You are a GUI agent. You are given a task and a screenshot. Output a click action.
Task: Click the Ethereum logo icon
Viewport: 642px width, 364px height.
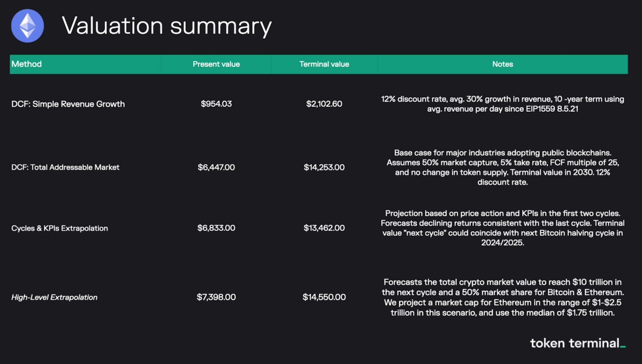[x=28, y=26]
